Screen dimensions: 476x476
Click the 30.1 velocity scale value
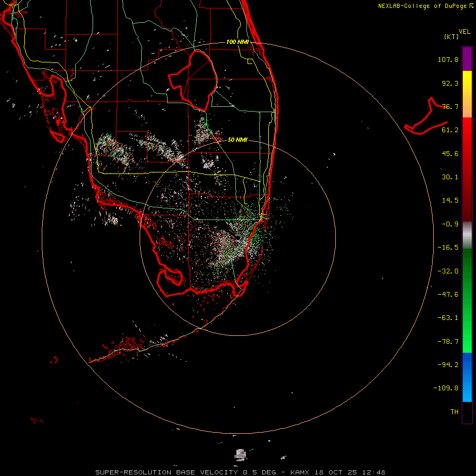[450, 177]
